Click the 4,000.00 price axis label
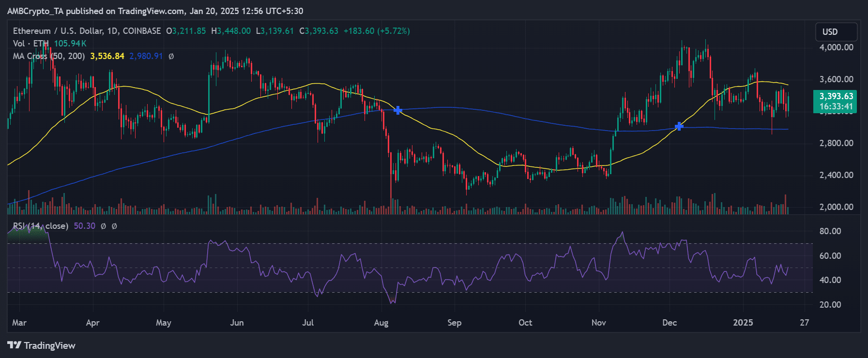 pyautogui.click(x=836, y=47)
